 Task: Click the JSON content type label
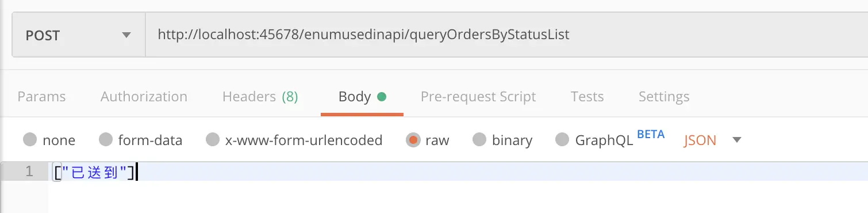700,140
